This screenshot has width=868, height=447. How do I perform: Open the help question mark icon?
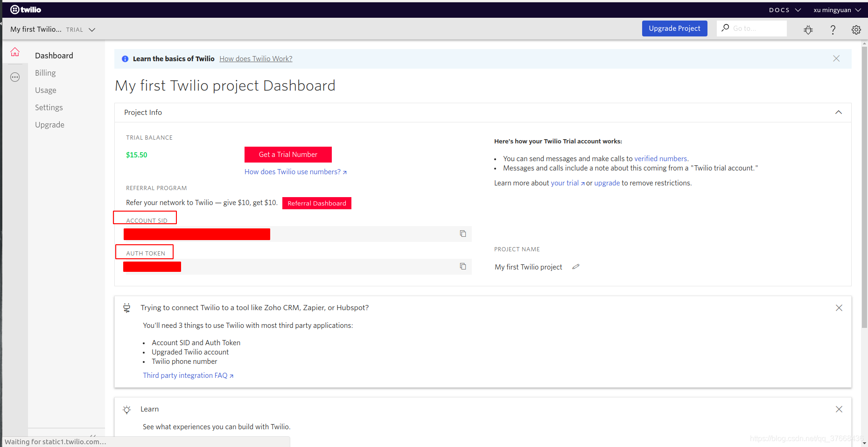pos(833,30)
